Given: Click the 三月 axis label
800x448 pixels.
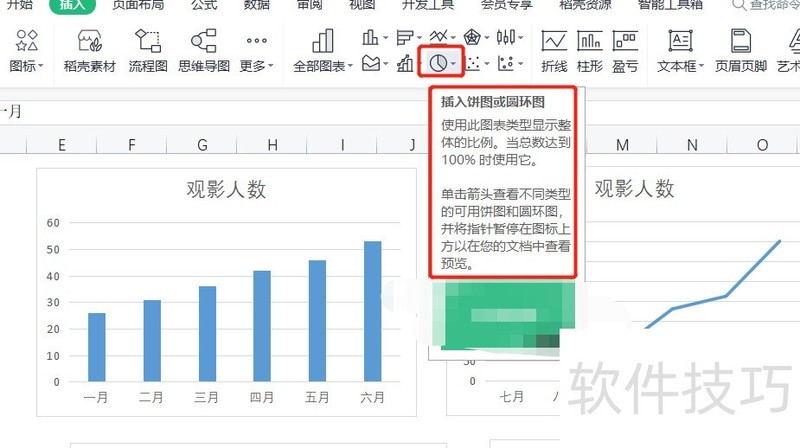Looking at the screenshot, I should point(207,397).
